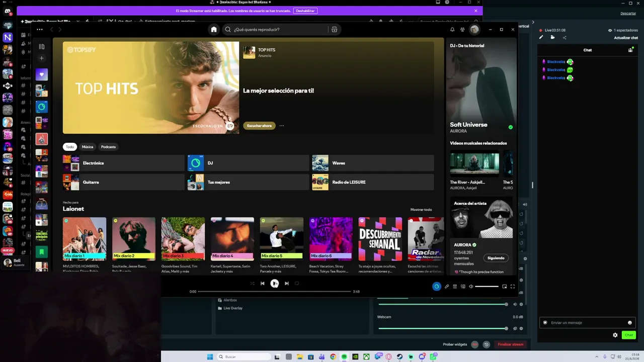
Task: Create a new playlist with plus icon
Action: pyautogui.click(x=42, y=58)
